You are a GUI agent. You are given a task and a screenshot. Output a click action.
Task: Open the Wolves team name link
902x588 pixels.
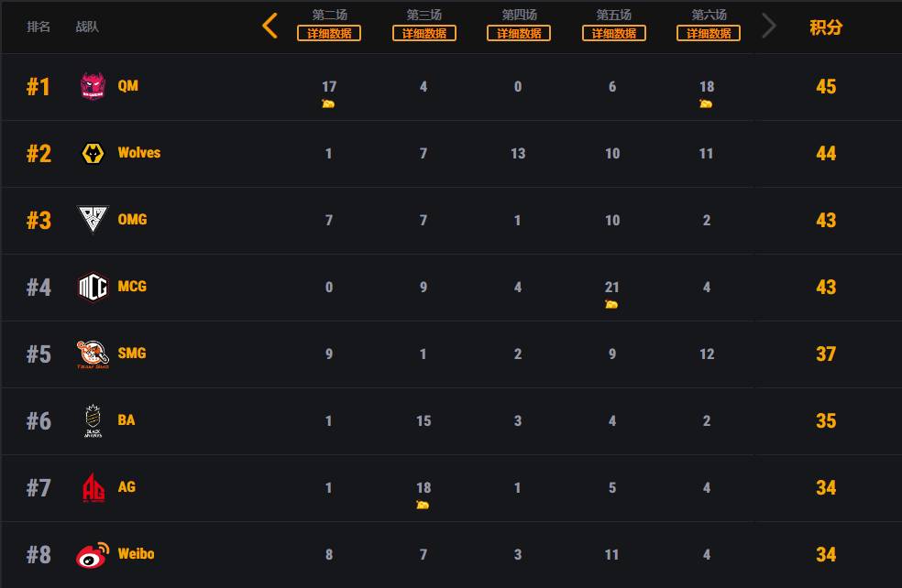click(139, 153)
